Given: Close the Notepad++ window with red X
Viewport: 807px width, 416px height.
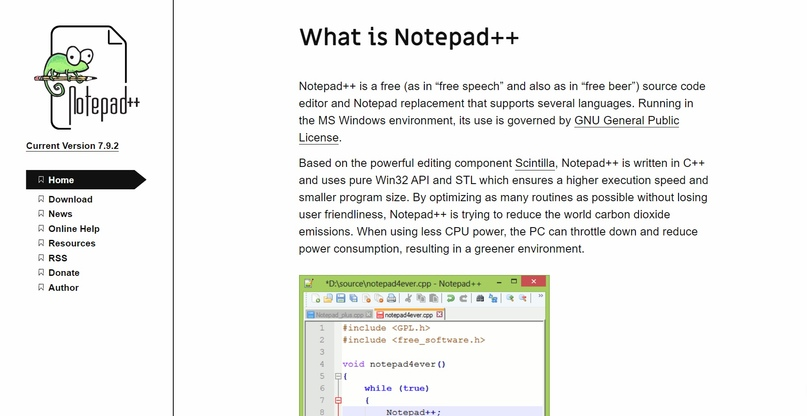Looking at the screenshot, I should click(534, 281).
